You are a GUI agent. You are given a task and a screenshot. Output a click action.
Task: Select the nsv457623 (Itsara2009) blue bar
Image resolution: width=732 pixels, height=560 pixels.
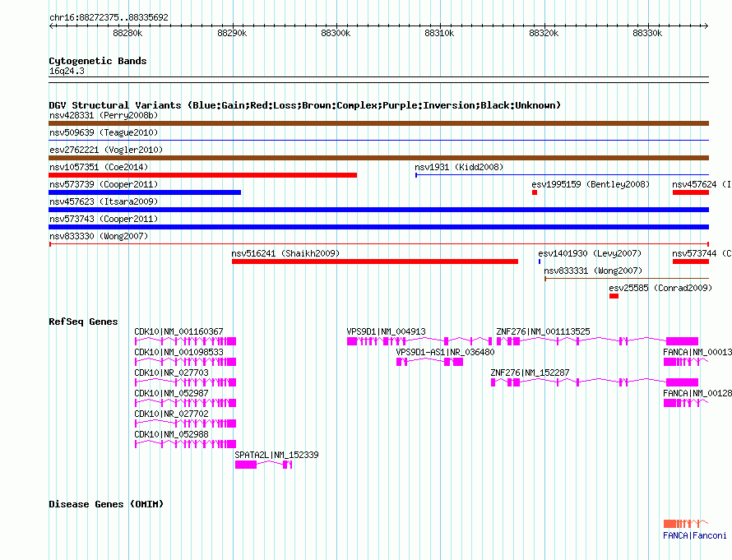pos(378,210)
